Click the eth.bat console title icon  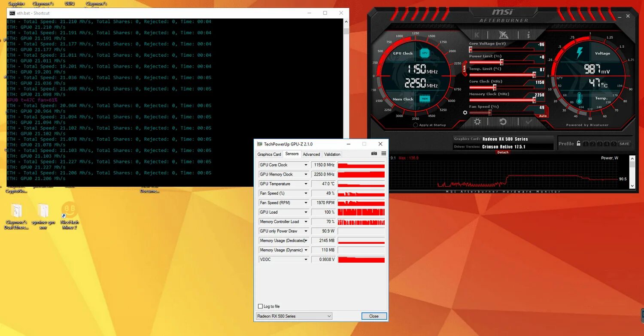coord(12,13)
